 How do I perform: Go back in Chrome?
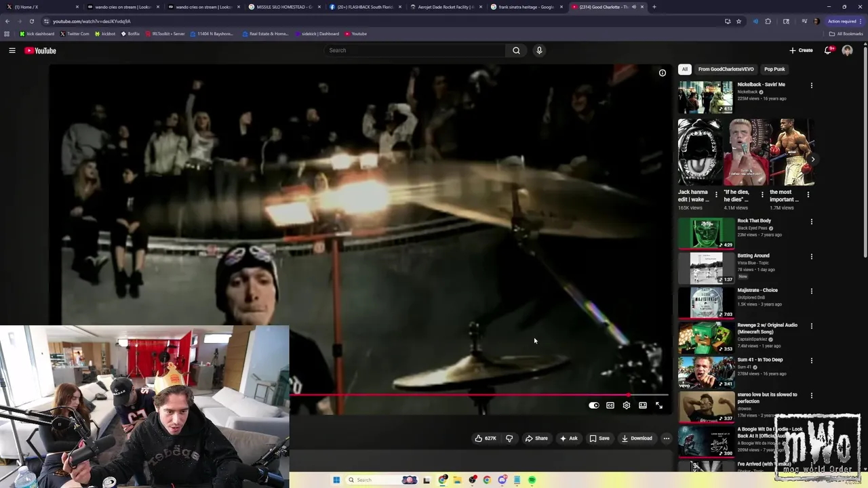pos(7,21)
